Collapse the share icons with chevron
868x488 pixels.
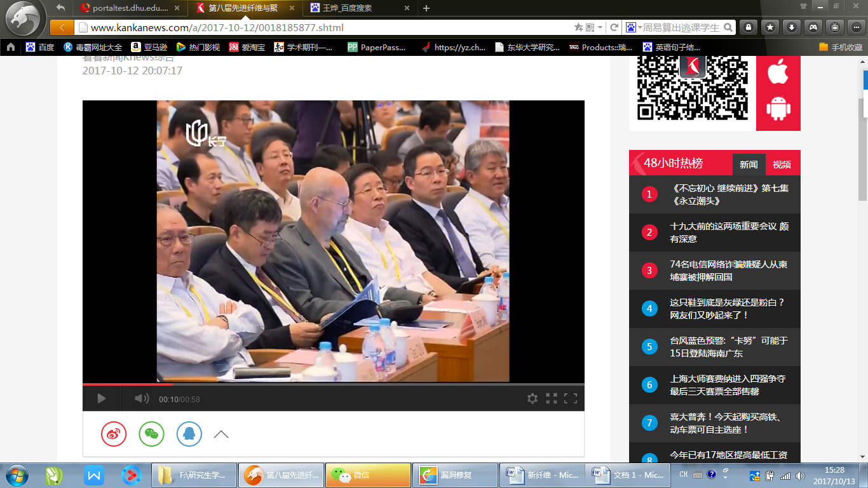[221, 435]
